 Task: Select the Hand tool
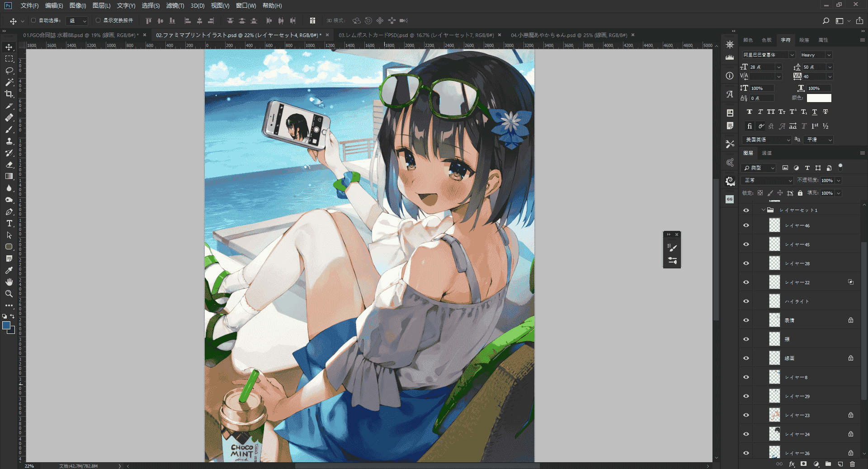pyautogui.click(x=9, y=282)
